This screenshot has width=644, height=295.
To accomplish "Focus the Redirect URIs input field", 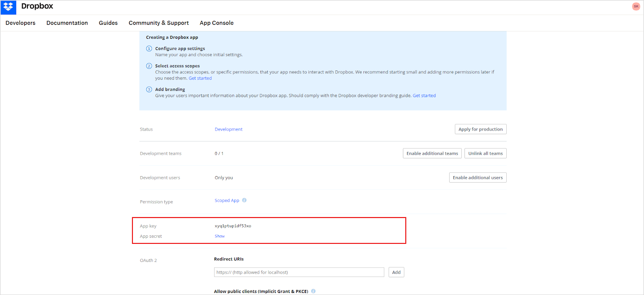I will click(x=299, y=272).
